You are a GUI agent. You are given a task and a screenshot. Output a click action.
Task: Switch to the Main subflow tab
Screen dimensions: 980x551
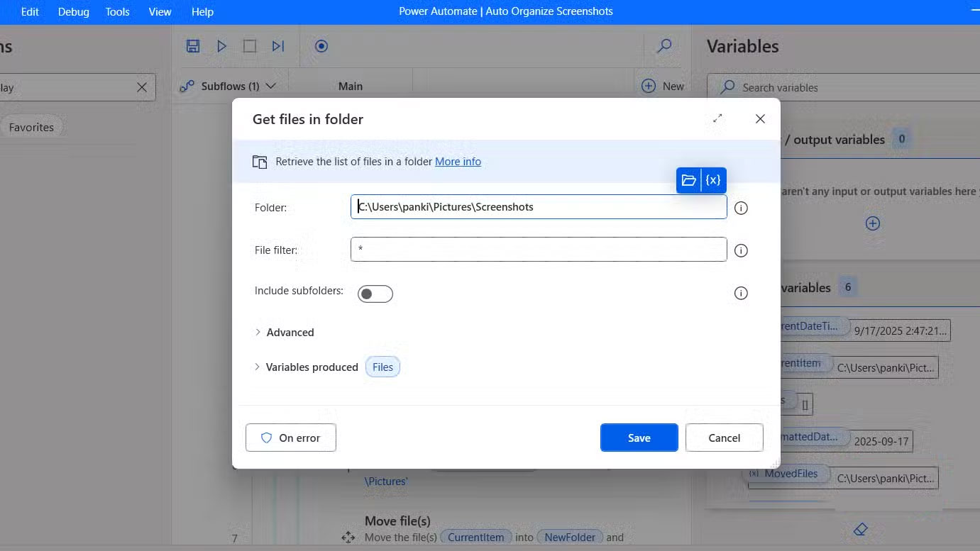coord(351,86)
